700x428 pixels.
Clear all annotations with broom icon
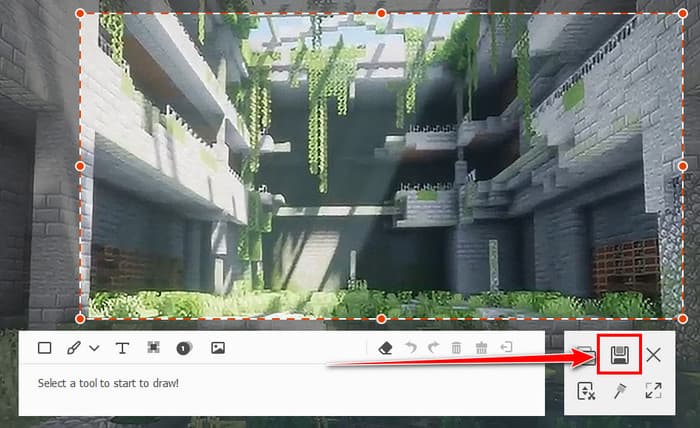pos(481,347)
